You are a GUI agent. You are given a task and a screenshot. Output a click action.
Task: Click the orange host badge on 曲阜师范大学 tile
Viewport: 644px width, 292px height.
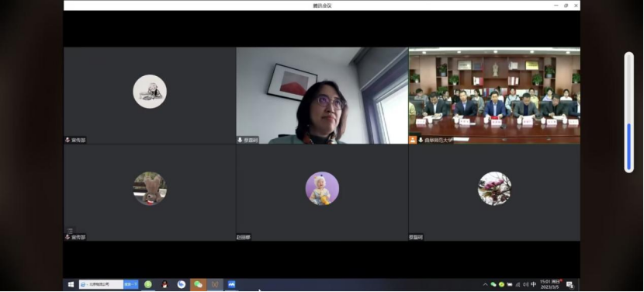pos(413,141)
